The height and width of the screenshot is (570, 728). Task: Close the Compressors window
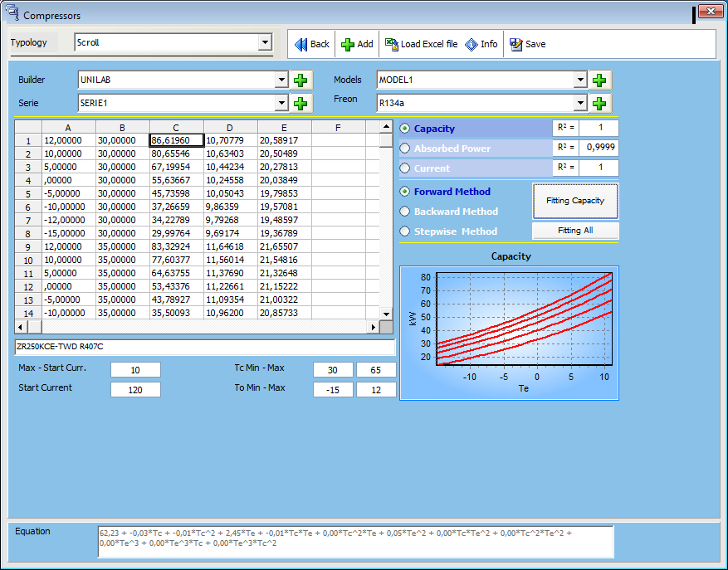coord(711,11)
